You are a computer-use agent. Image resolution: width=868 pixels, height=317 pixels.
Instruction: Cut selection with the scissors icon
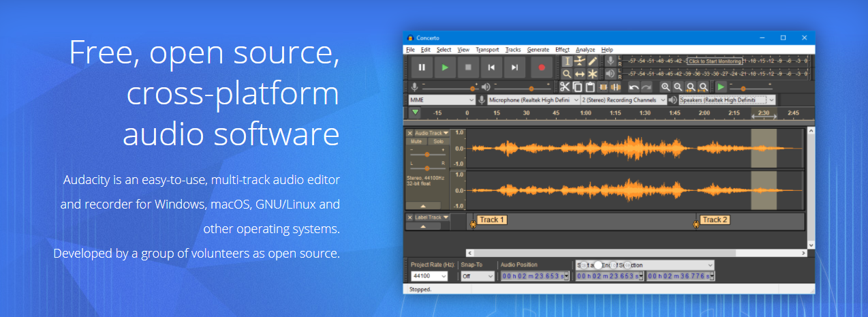click(x=565, y=87)
